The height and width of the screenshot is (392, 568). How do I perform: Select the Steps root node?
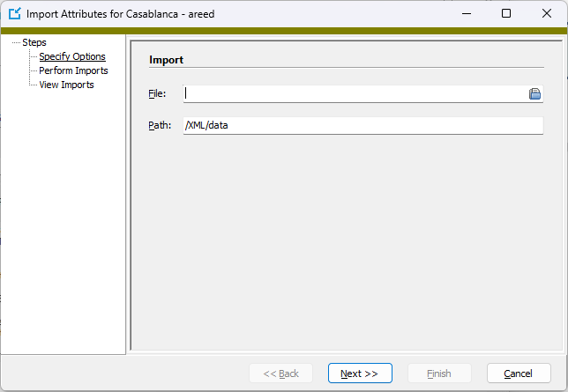34,42
